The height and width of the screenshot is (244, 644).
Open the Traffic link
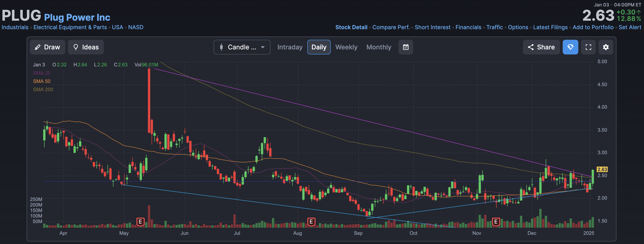tap(494, 27)
